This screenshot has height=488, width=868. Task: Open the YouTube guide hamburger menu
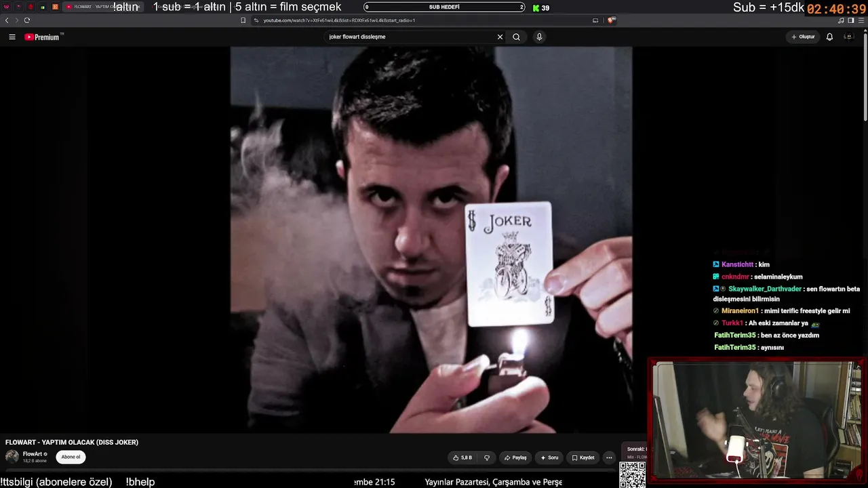coord(12,37)
